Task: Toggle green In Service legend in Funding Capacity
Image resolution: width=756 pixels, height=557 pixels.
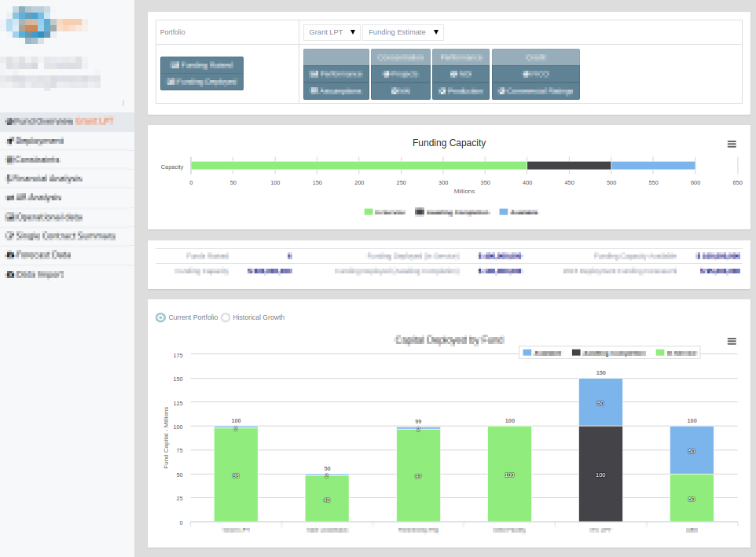Action: coord(385,212)
